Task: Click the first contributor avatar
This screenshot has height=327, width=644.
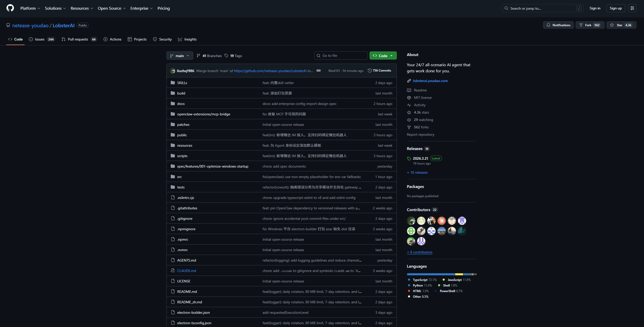Action: 411,221
